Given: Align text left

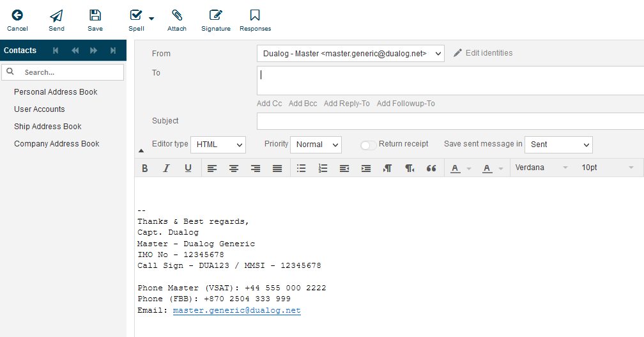Looking at the screenshot, I should 212,168.
